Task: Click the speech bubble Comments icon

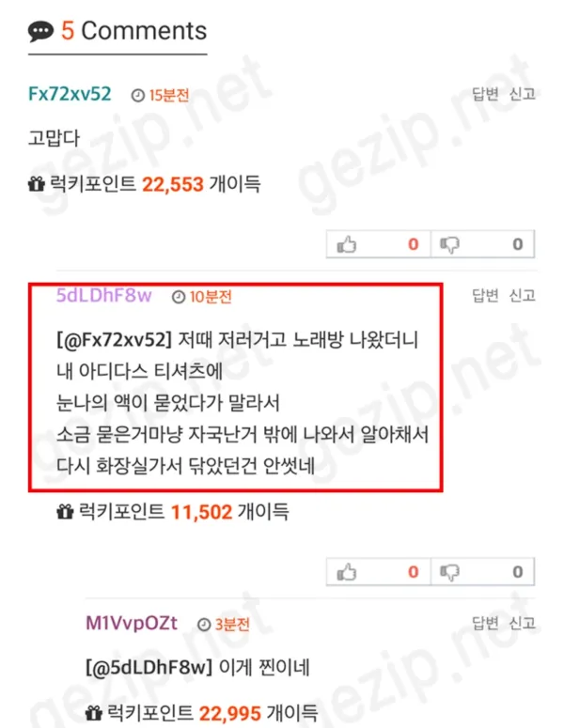Action: click(x=40, y=32)
